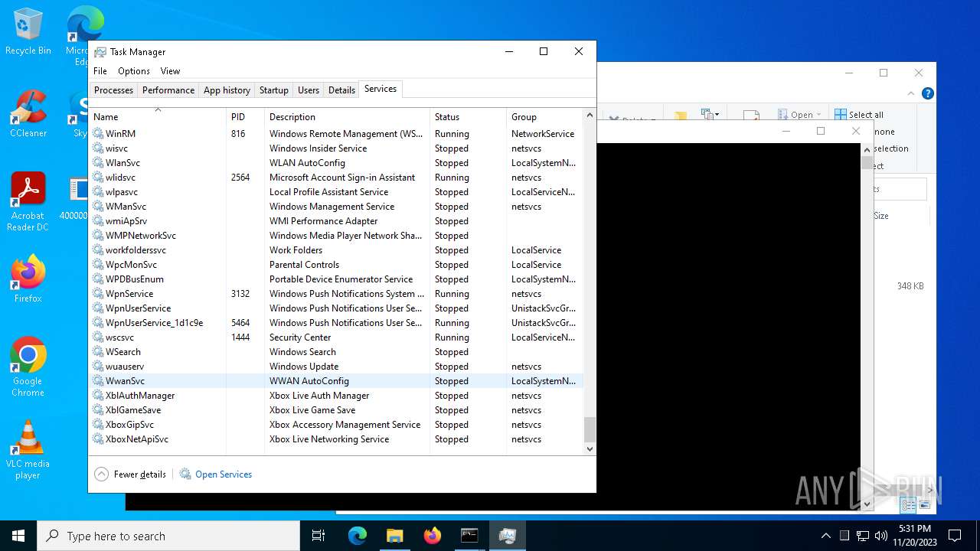Open the volume control in the system tray

coord(880,536)
